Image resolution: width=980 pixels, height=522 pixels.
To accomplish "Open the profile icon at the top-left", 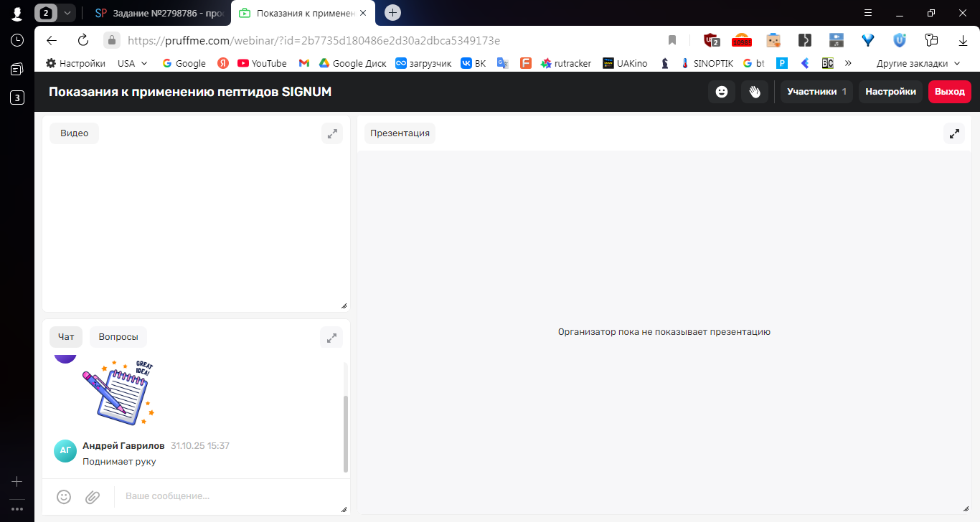I will point(17,13).
